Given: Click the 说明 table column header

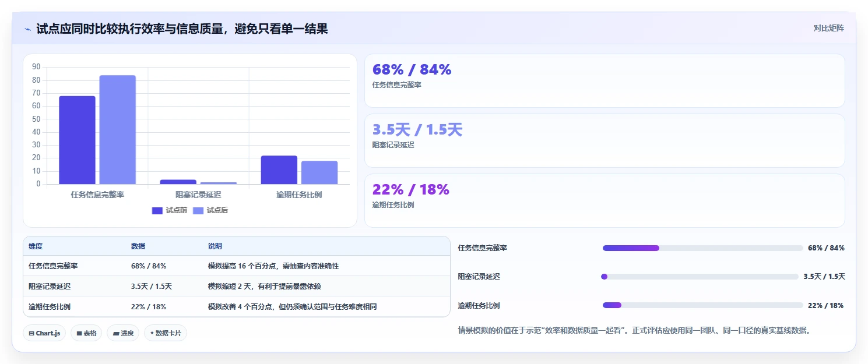Looking at the screenshot, I should (x=215, y=246).
